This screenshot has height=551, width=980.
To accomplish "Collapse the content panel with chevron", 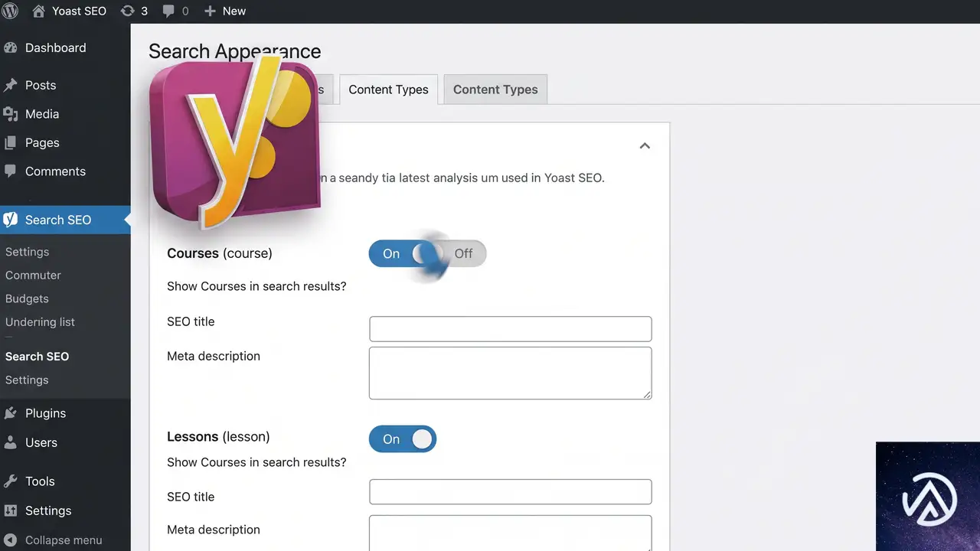I will (x=645, y=145).
